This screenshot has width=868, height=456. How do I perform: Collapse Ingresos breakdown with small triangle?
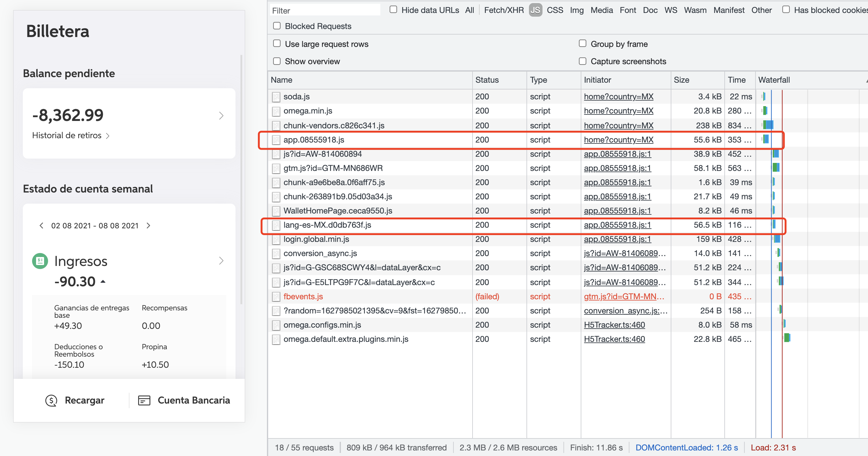coord(103,281)
